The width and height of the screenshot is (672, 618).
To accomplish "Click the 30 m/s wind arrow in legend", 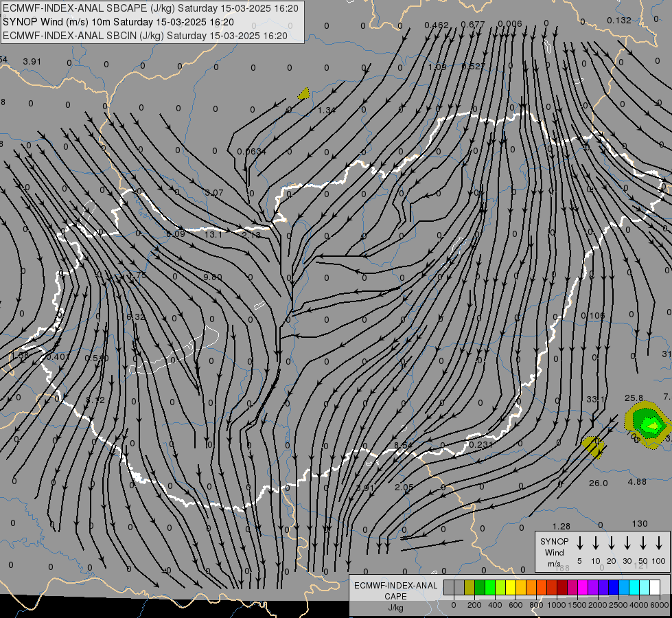I will (x=627, y=543).
